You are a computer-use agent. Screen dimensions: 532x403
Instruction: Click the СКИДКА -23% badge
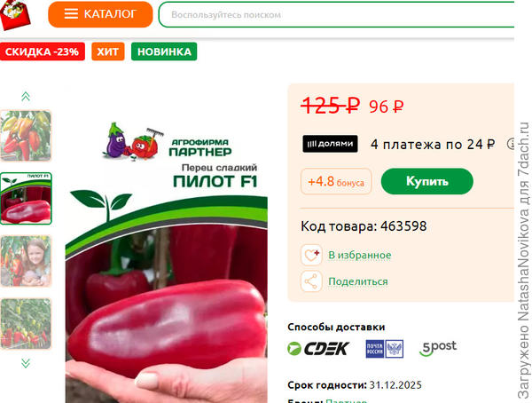coord(42,51)
